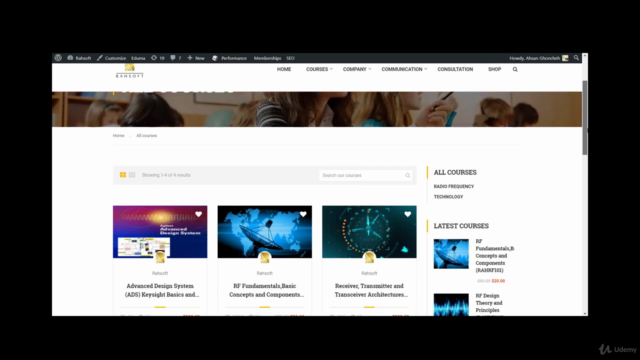Open the Eduma admin bar item
This screenshot has height=360, width=640.
[138, 58]
